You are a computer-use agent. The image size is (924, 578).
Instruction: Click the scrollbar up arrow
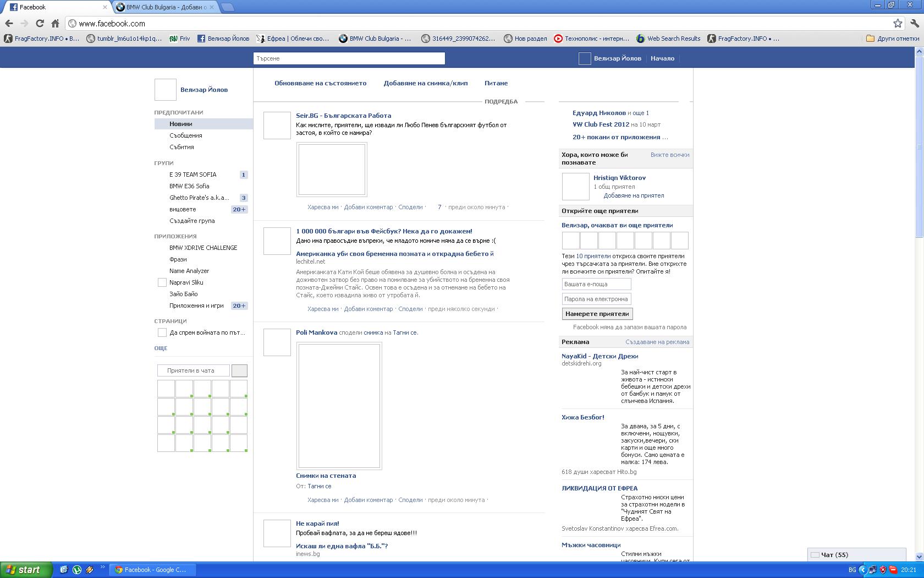pos(919,51)
